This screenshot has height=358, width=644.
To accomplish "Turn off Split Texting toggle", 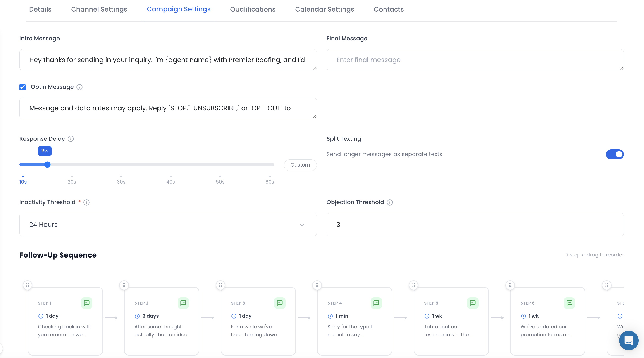I will tap(615, 154).
